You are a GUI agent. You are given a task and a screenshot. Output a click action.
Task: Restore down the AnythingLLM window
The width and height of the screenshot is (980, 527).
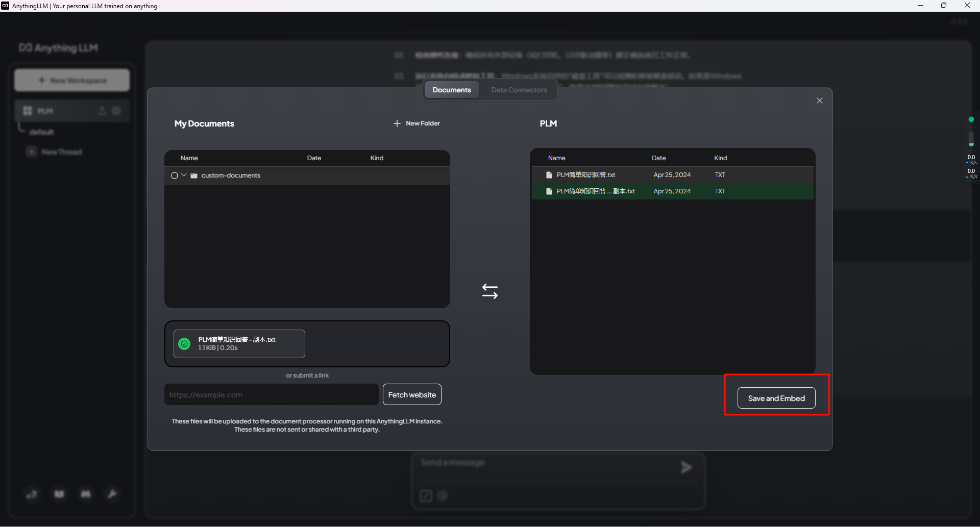coord(944,6)
